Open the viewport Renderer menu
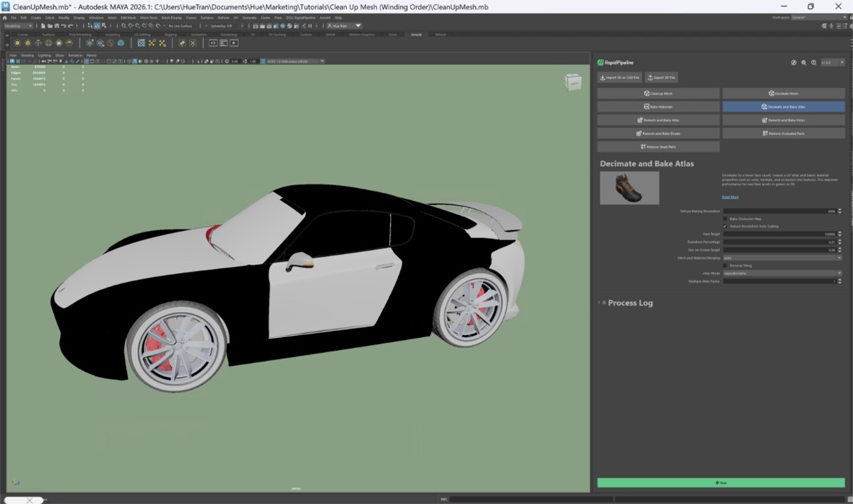 tap(75, 55)
